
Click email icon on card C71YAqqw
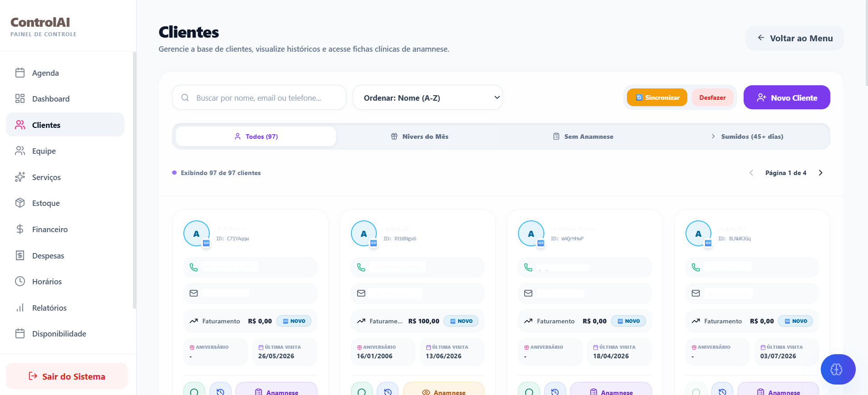pyautogui.click(x=194, y=293)
